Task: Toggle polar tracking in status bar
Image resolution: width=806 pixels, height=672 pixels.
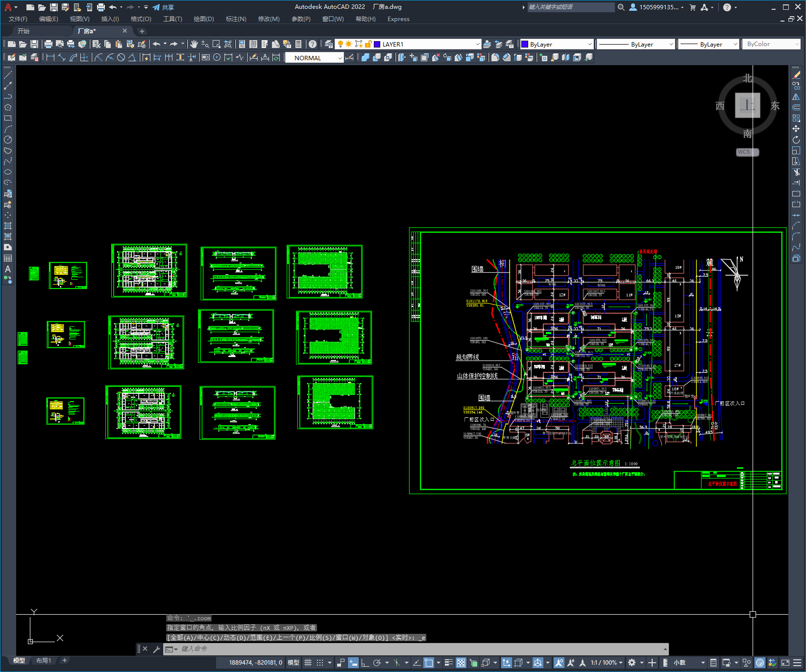Action: coord(377,663)
